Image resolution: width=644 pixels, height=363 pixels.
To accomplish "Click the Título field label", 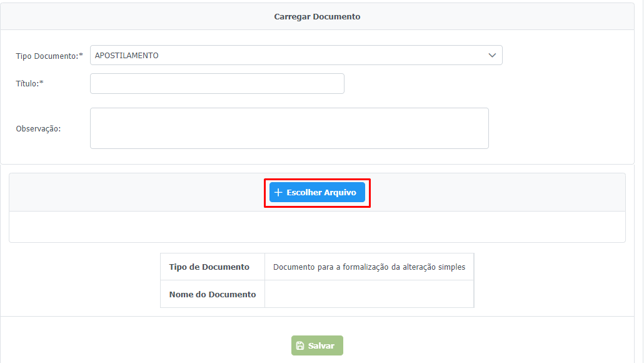I will [x=29, y=84].
